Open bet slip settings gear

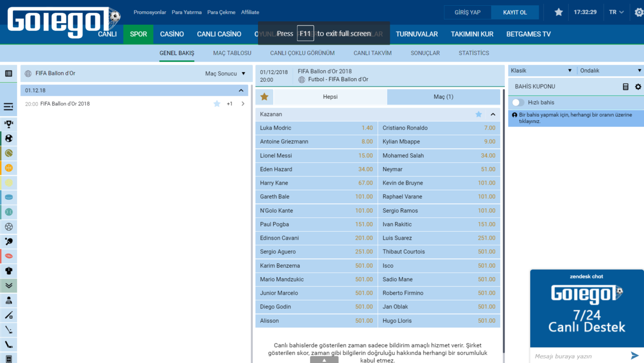click(638, 87)
